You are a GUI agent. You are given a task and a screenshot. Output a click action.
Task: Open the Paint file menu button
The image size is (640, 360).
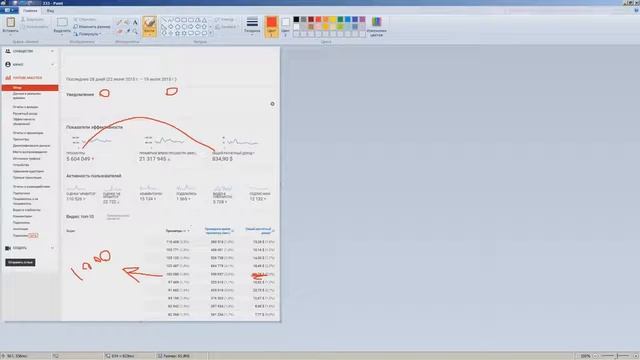tap(9, 10)
